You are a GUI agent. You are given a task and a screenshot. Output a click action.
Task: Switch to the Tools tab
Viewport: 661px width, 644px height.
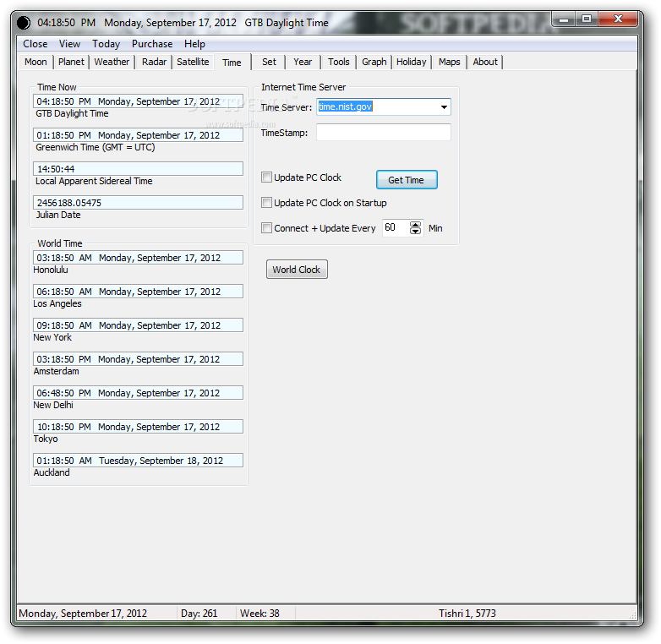pos(339,62)
